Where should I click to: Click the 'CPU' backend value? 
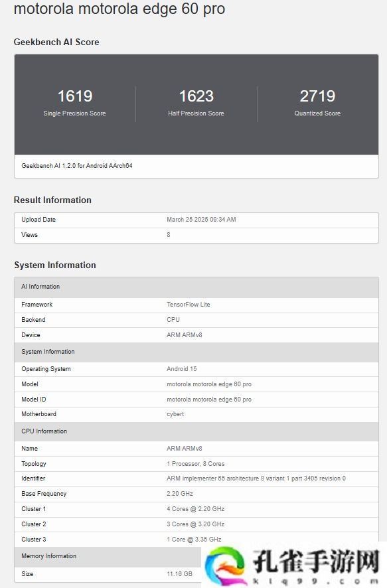[173, 320]
